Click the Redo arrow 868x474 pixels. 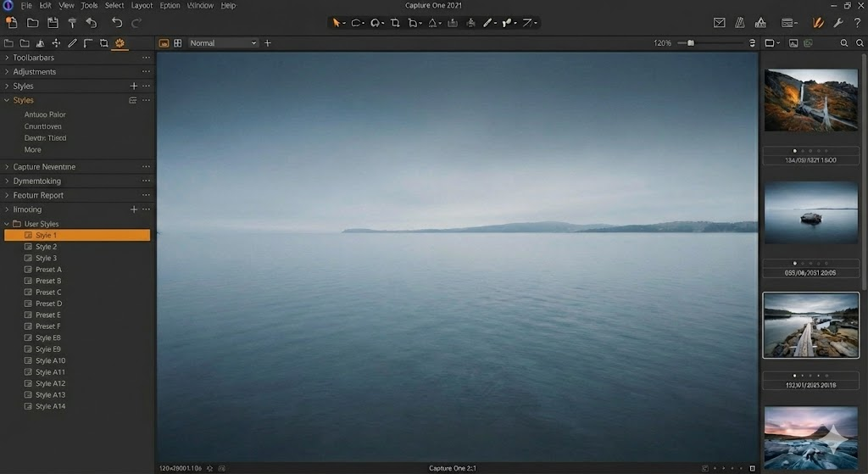point(136,23)
